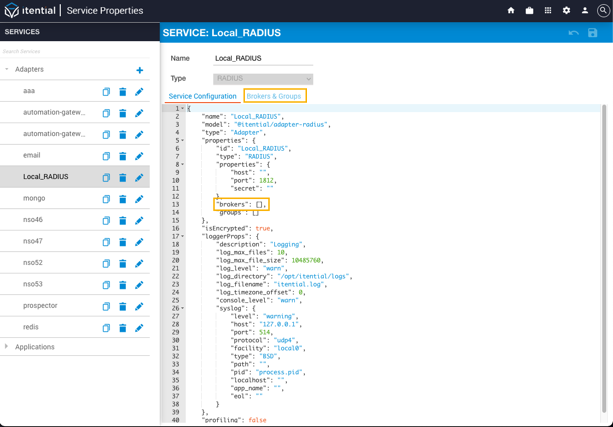Delete the aaa adapter
Viewport: 613px width, 427px height.
click(123, 92)
